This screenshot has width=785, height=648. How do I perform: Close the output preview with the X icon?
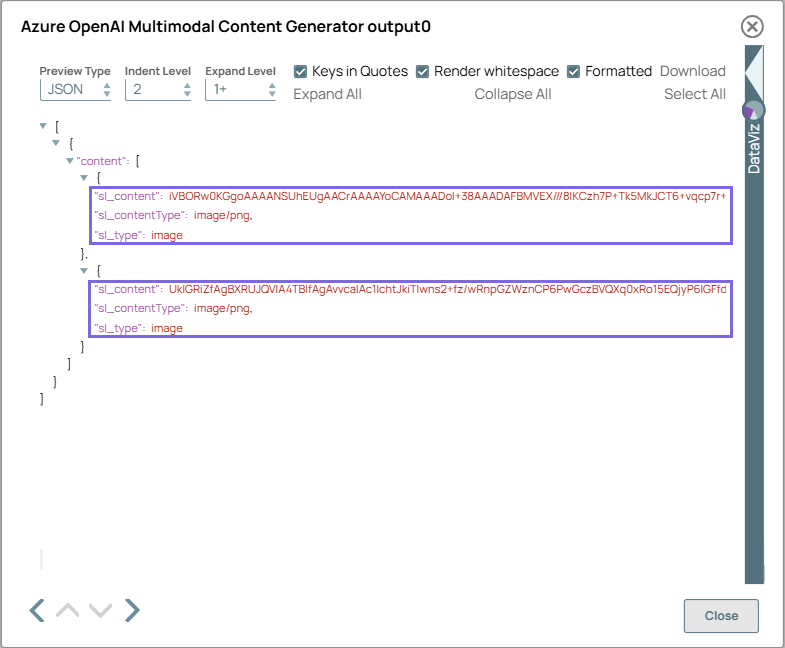click(x=752, y=27)
